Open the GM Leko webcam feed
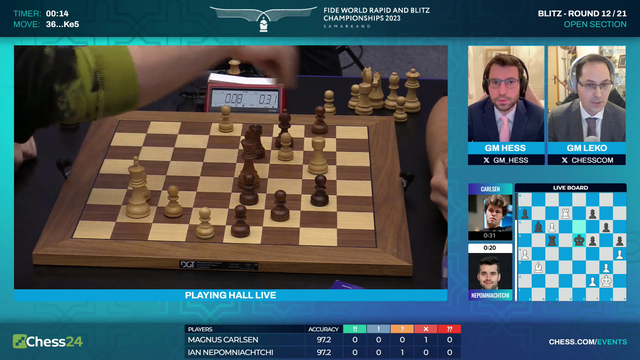640x360 pixels. [x=587, y=94]
